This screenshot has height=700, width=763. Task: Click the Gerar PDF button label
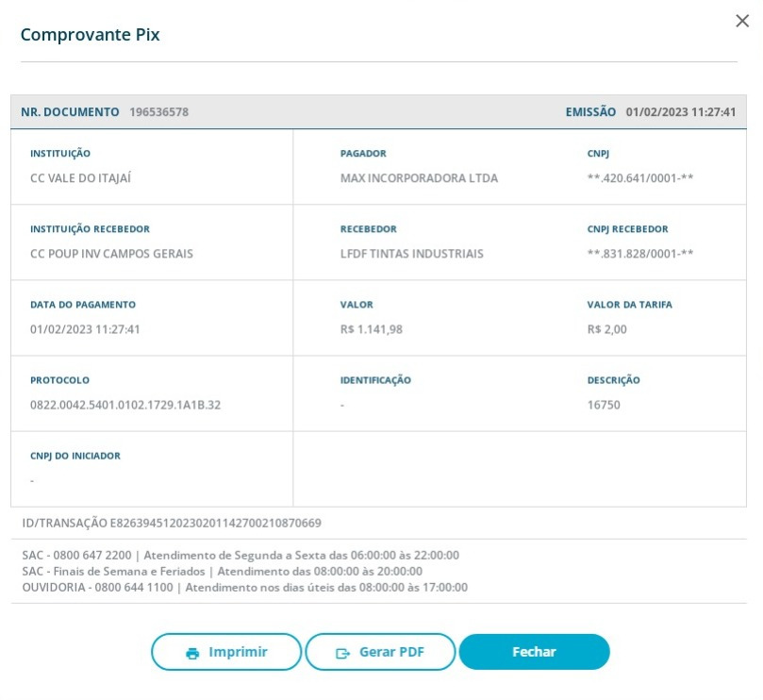click(x=391, y=652)
